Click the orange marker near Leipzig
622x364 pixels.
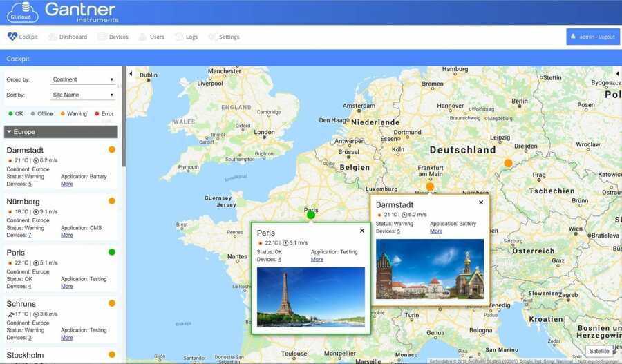pos(509,163)
